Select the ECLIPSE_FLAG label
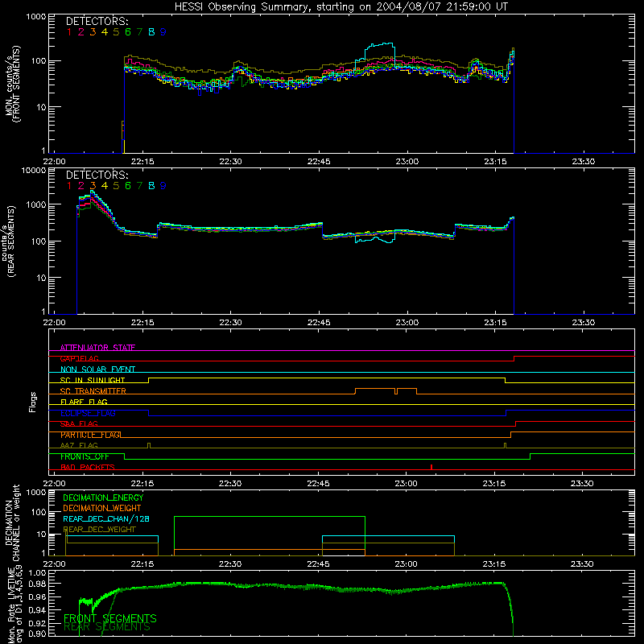This screenshot has height=644, width=644. [88, 413]
